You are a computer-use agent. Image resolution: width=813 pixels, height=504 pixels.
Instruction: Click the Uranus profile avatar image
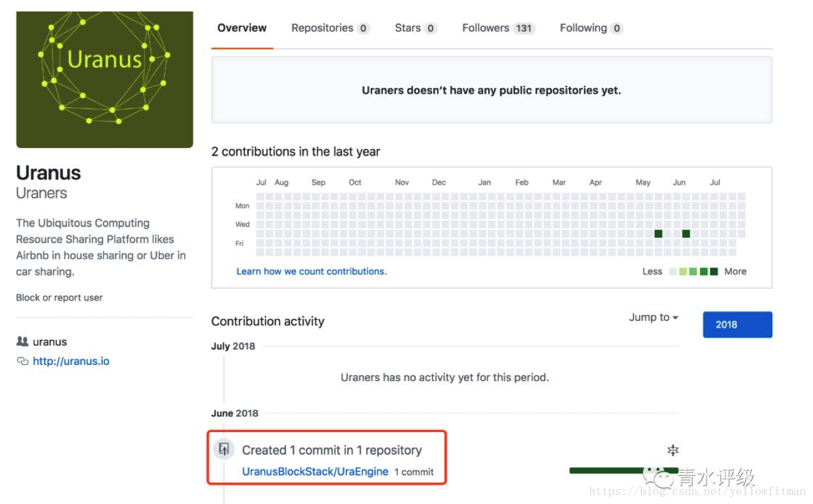(x=105, y=80)
